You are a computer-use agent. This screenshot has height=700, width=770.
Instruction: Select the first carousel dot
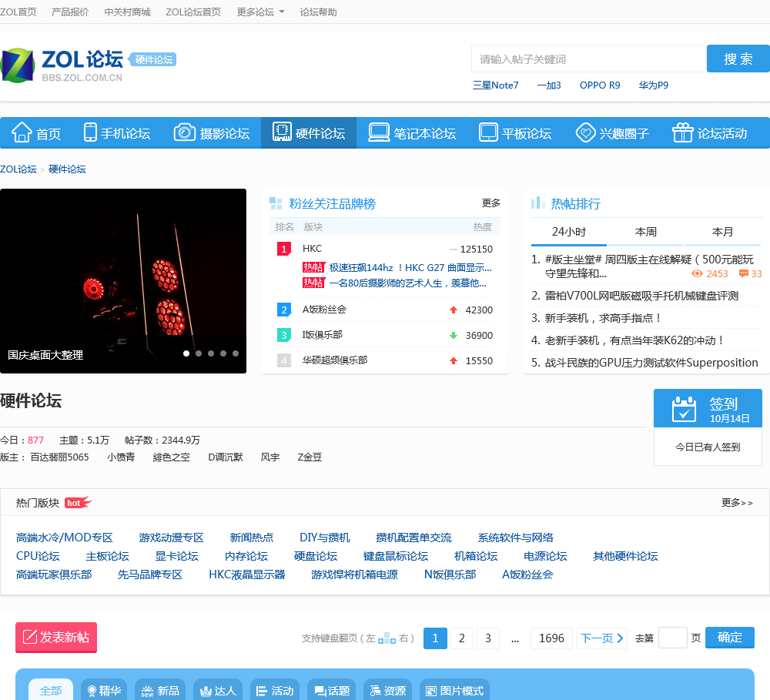click(186, 353)
